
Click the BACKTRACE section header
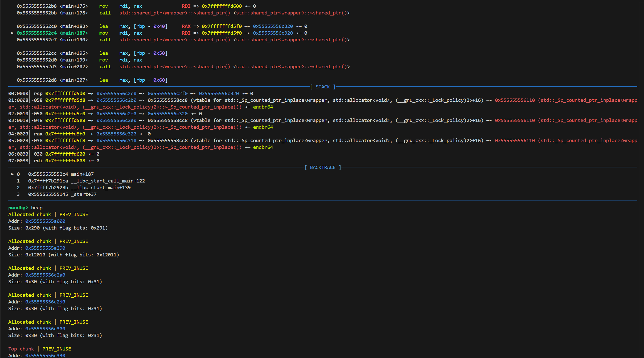(323, 167)
